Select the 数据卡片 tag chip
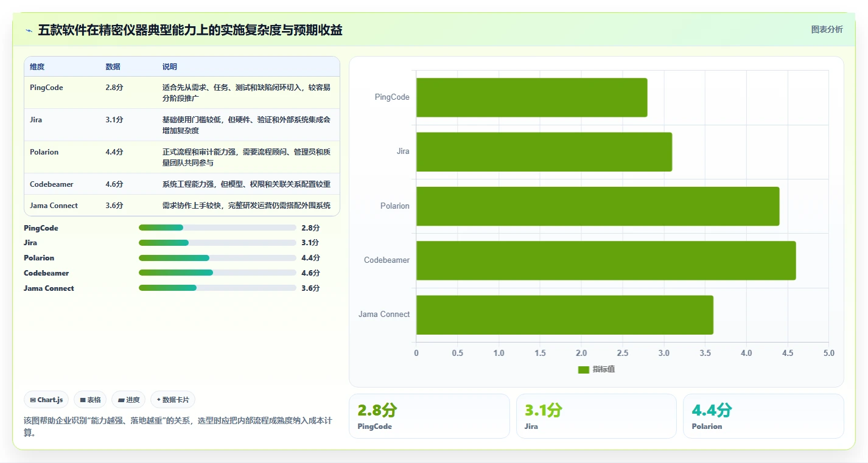The width and height of the screenshot is (868, 463). point(173,400)
